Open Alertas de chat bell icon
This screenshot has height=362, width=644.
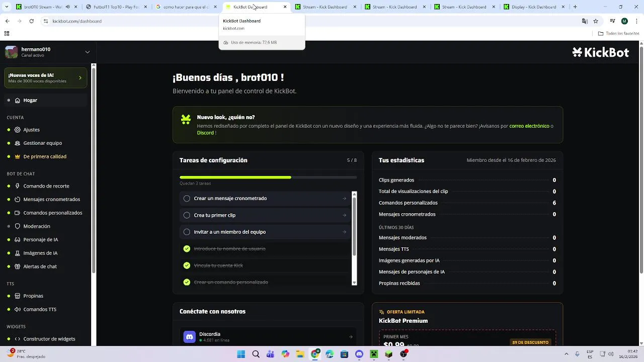click(x=18, y=266)
